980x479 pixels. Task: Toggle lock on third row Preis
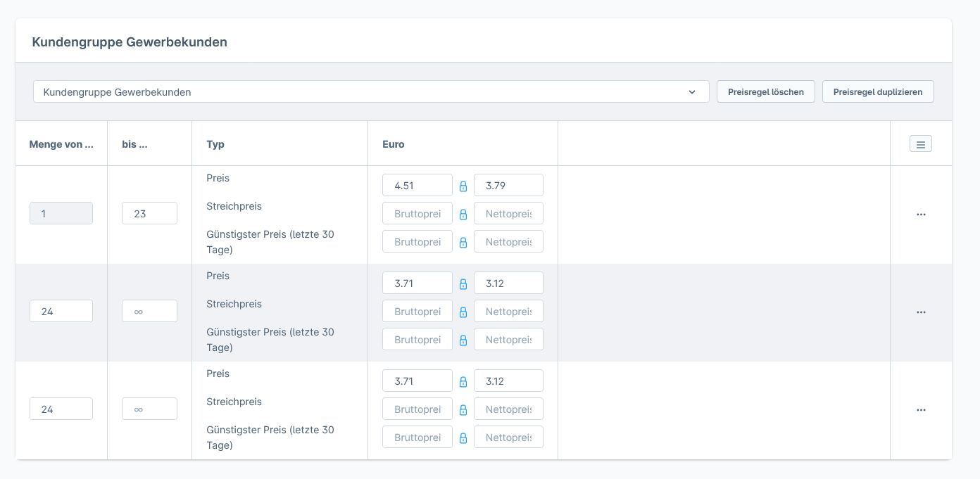[463, 382]
